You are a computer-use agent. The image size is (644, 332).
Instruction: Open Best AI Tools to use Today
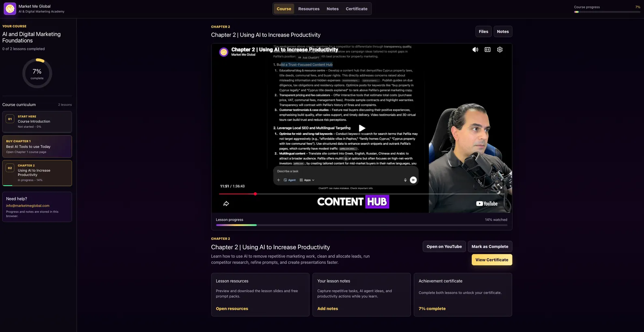coord(37,147)
